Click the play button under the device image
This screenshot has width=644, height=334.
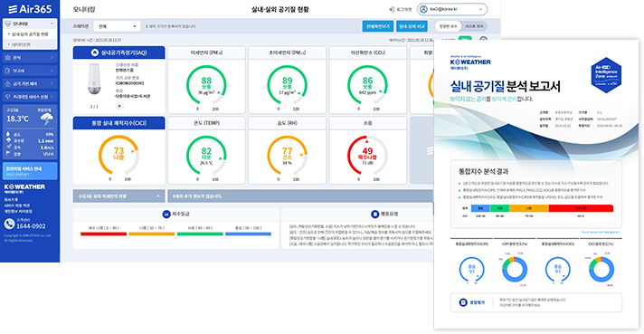[119, 106]
